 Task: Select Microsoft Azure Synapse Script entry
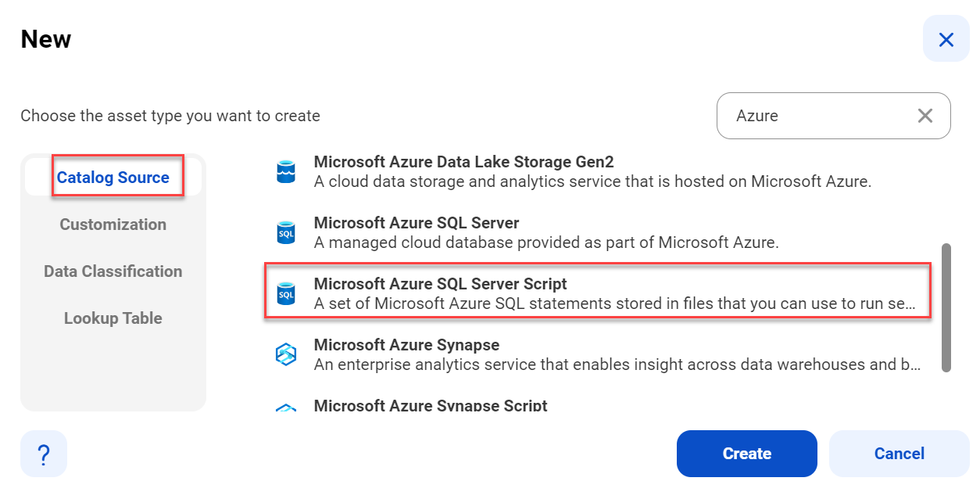coord(431,406)
